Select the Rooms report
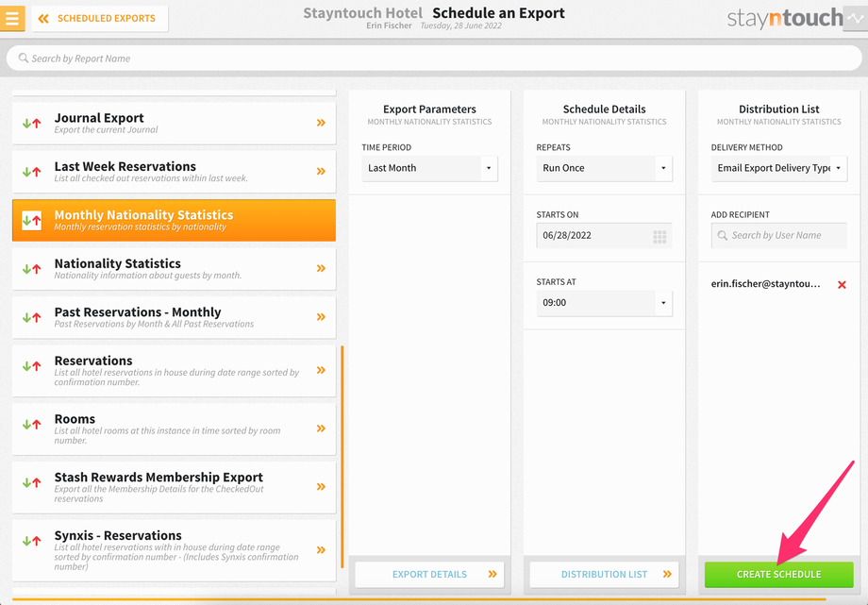This screenshot has width=868, height=605. 174,429
